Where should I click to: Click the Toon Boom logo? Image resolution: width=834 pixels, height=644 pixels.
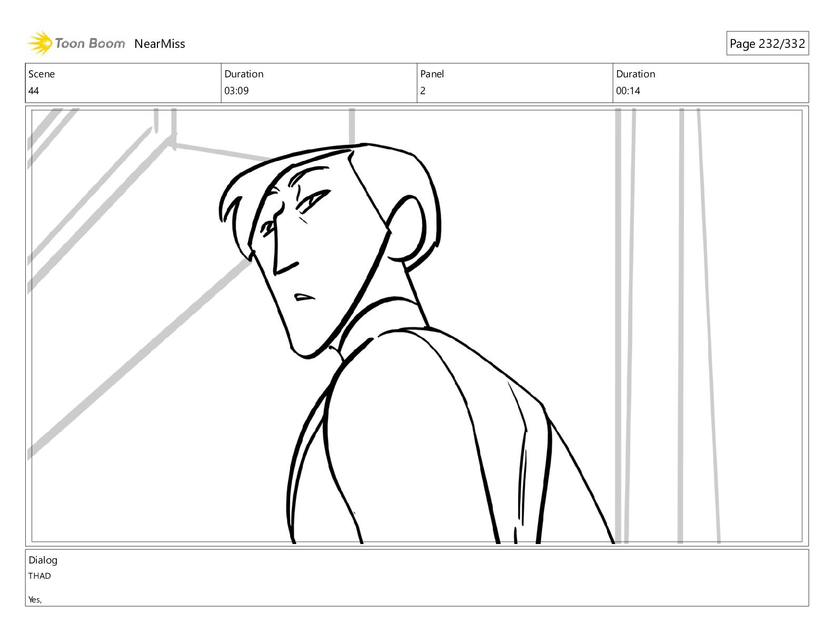(76, 43)
